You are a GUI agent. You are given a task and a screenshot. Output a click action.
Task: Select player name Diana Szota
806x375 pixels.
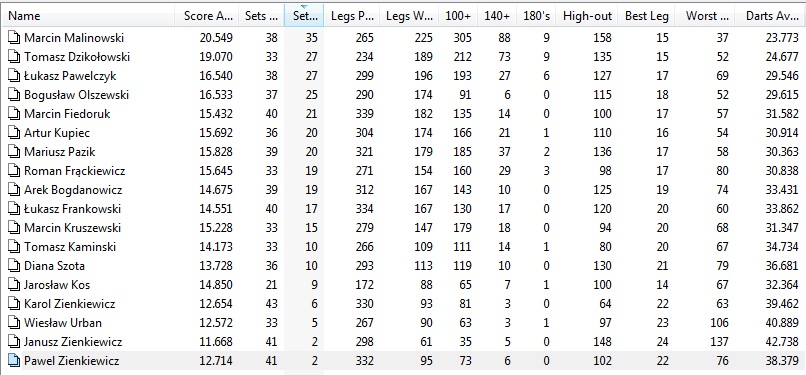[x=54, y=266]
